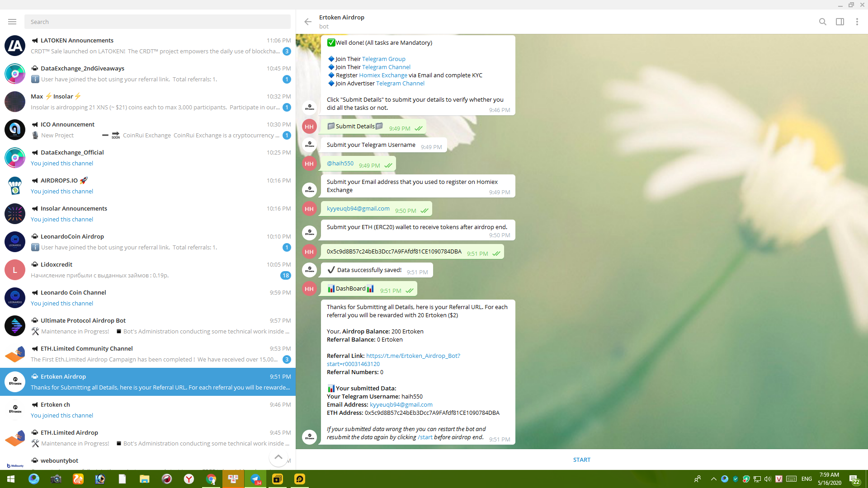Open the Windows notification center icon

[854, 479]
